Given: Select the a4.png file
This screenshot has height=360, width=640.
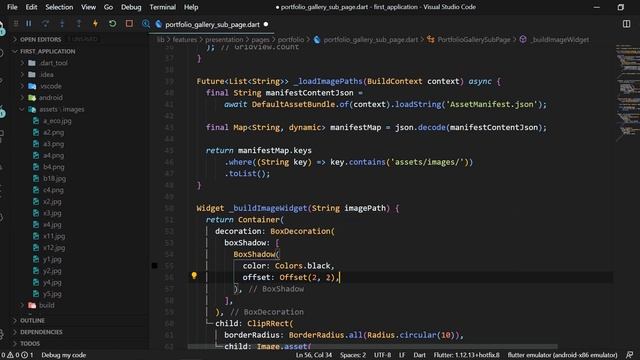Looking at the screenshot, I should pyautogui.click(x=53, y=156).
